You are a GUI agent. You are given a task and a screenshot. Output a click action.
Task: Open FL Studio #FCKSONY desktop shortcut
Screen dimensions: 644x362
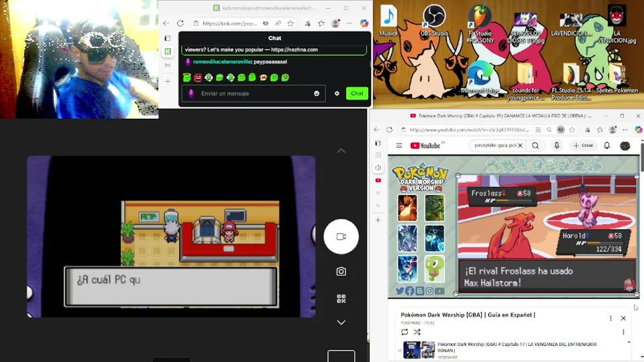click(480, 24)
